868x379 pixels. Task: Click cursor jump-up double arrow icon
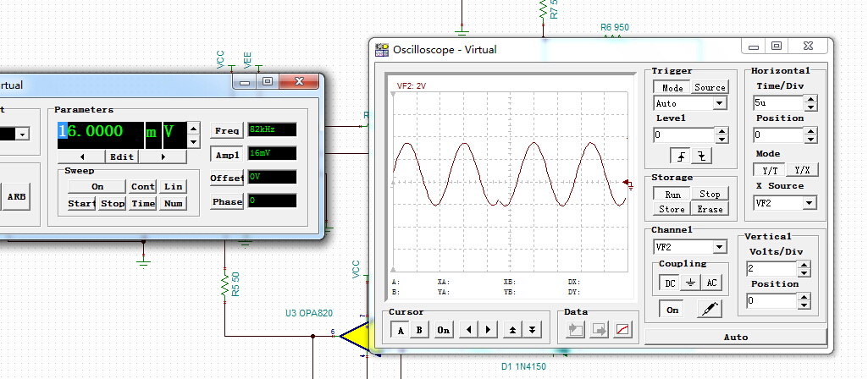(x=512, y=330)
